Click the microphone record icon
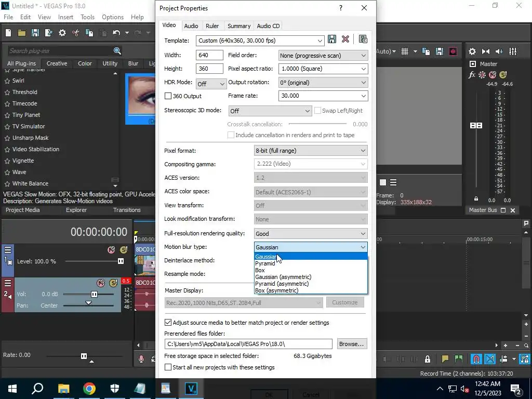The height and width of the screenshot is (399, 532). tap(141, 359)
